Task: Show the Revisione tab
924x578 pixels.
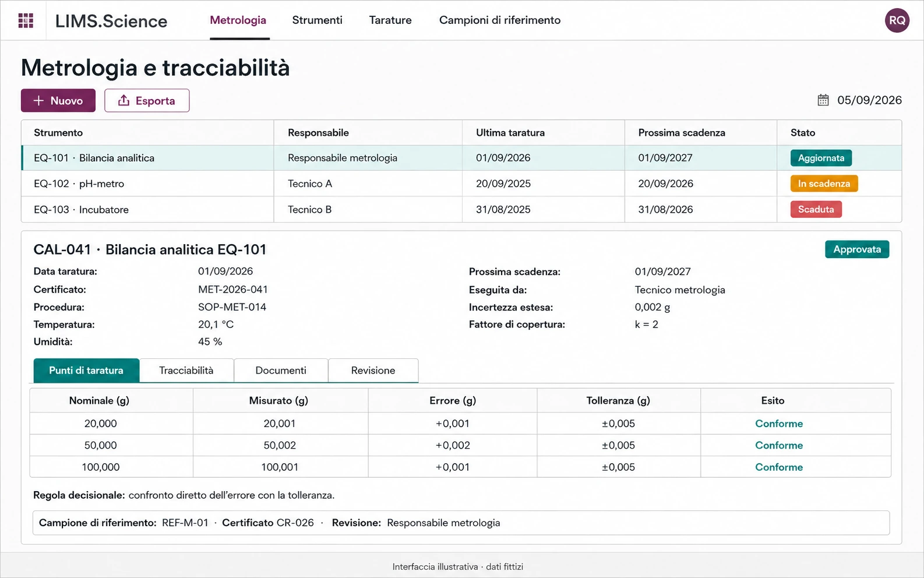Action: tap(373, 371)
